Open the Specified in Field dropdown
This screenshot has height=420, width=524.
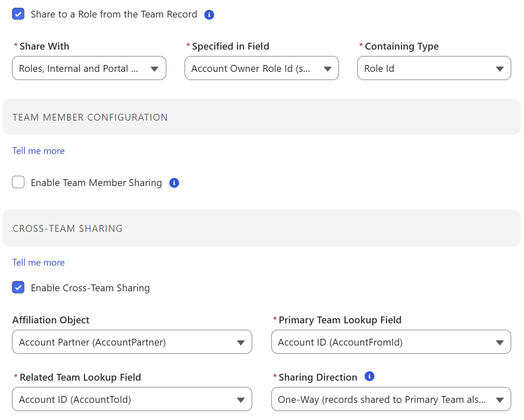(x=262, y=68)
